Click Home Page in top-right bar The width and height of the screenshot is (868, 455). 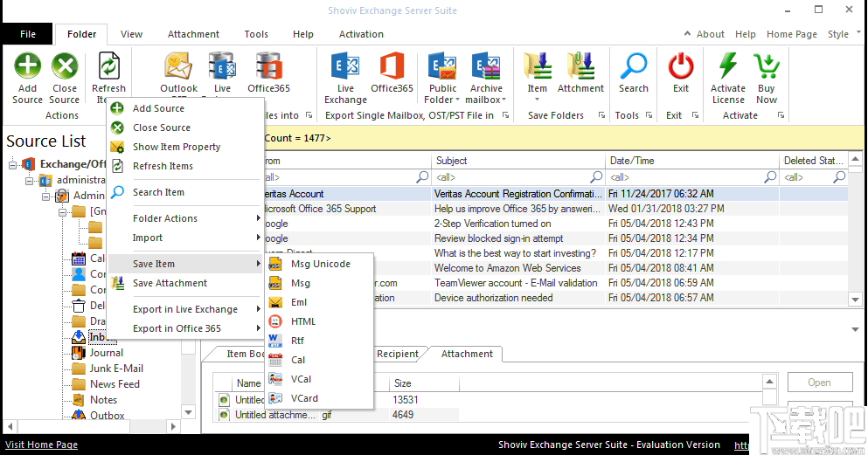(x=792, y=34)
